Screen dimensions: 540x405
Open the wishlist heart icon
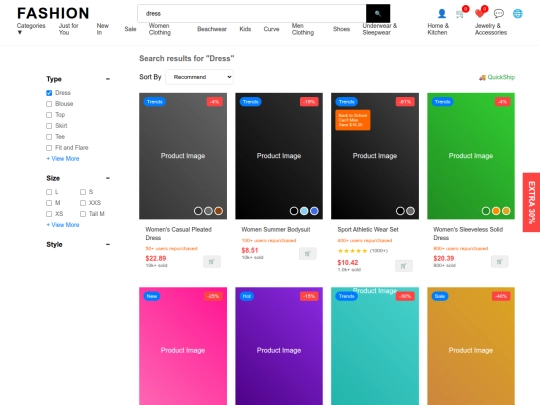[x=479, y=13]
